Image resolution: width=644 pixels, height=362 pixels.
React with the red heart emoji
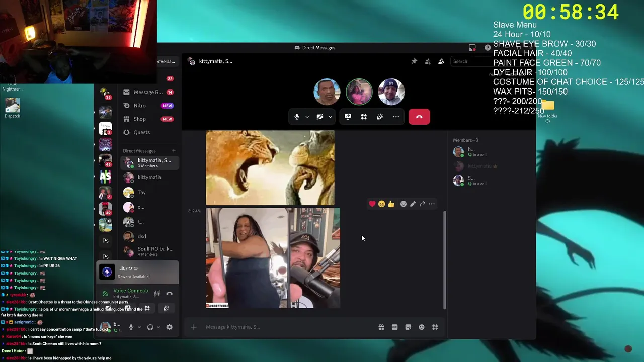(372, 204)
